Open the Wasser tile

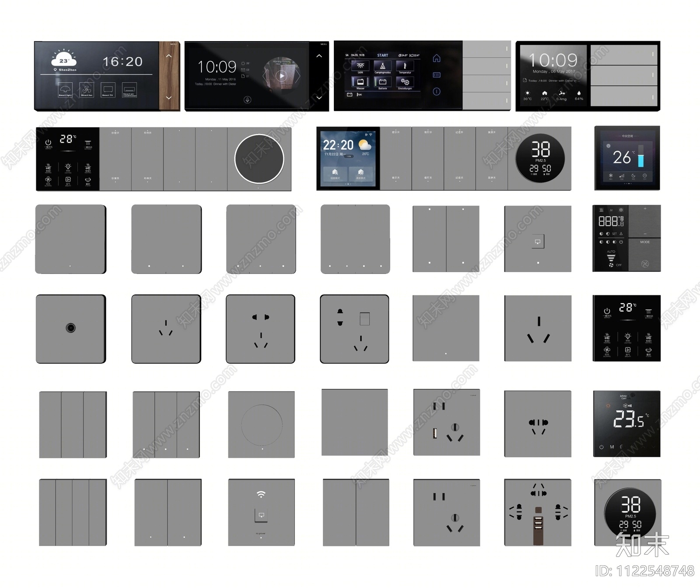coord(360,83)
